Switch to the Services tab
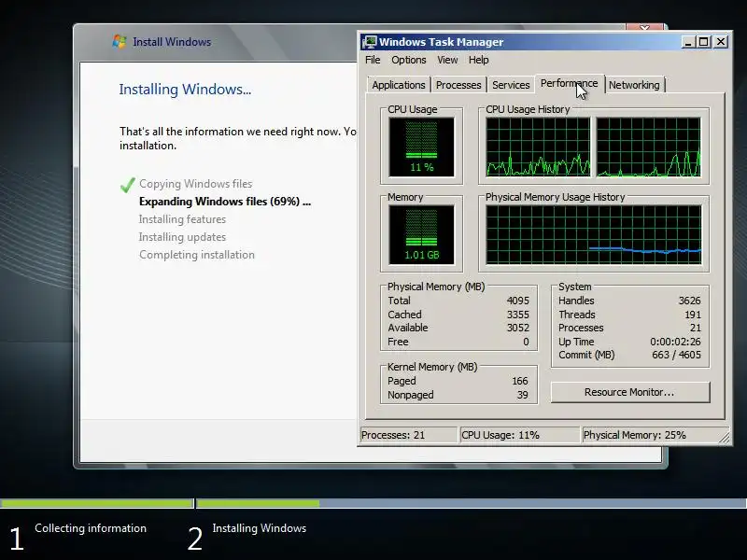This screenshot has width=747, height=560. pos(511,85)
